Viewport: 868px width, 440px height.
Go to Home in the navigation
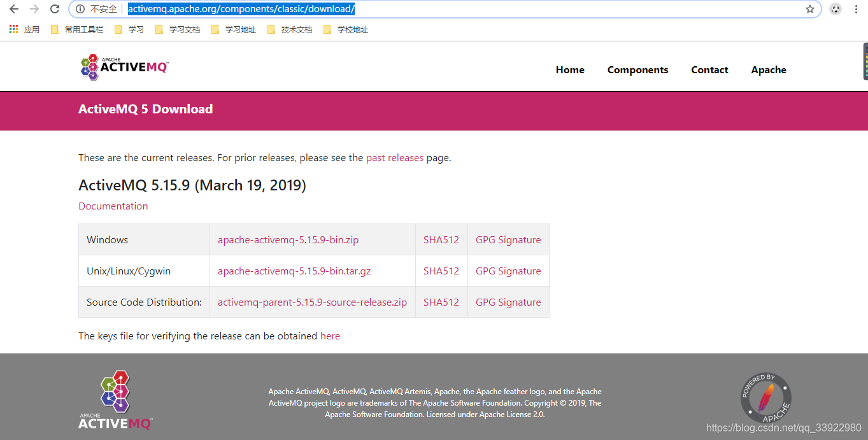pyautogui.click(x=570, y=70)
